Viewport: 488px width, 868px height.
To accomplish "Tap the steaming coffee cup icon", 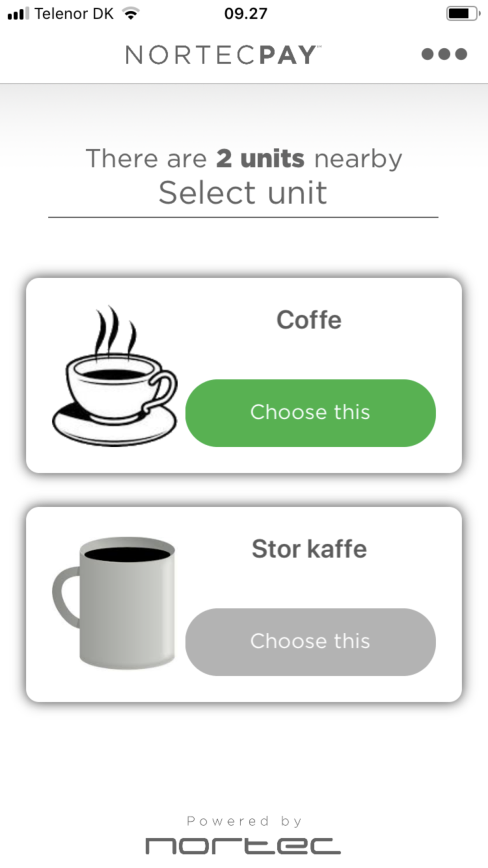I will coord(115,375).
